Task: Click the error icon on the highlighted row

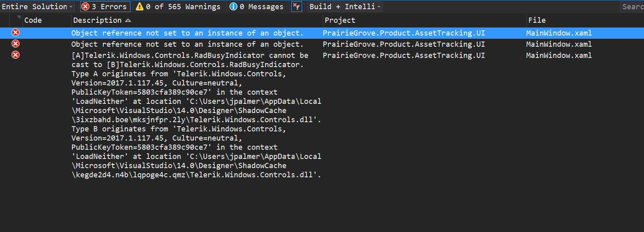Action: point(16,33)
